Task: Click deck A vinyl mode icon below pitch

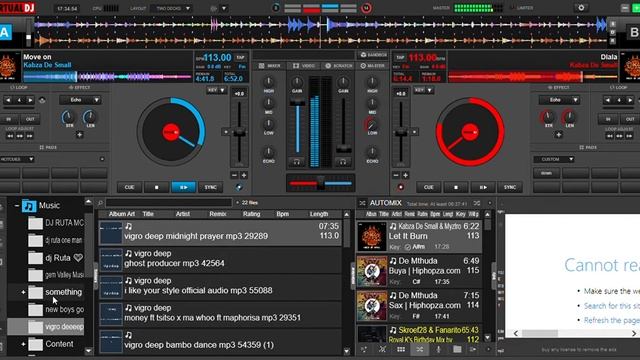Action: tap(239, 187)
